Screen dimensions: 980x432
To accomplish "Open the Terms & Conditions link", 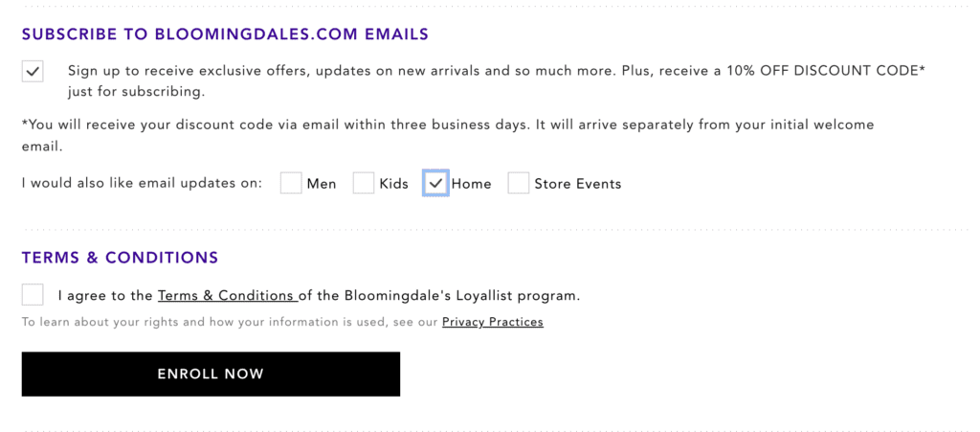I will click(x=228, y=295).
